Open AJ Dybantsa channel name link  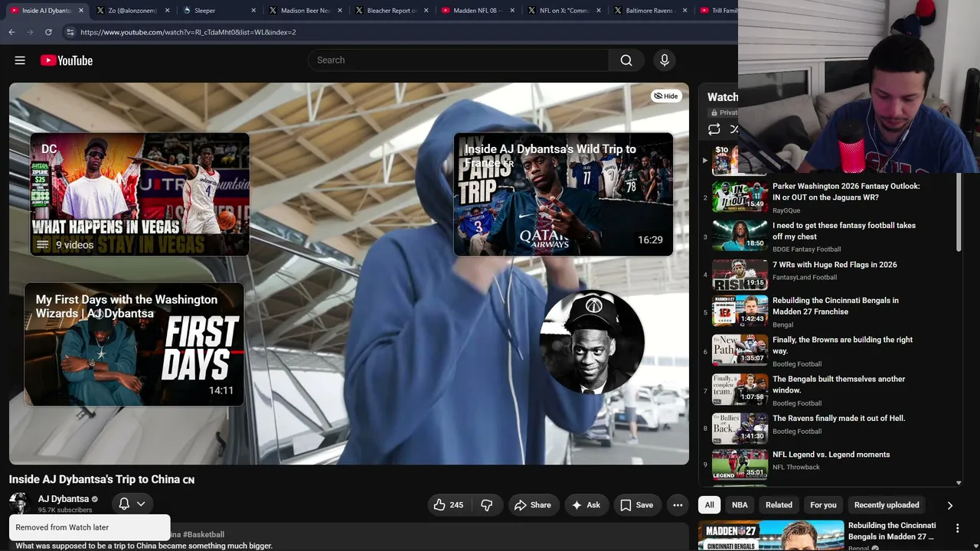(64, 499)
